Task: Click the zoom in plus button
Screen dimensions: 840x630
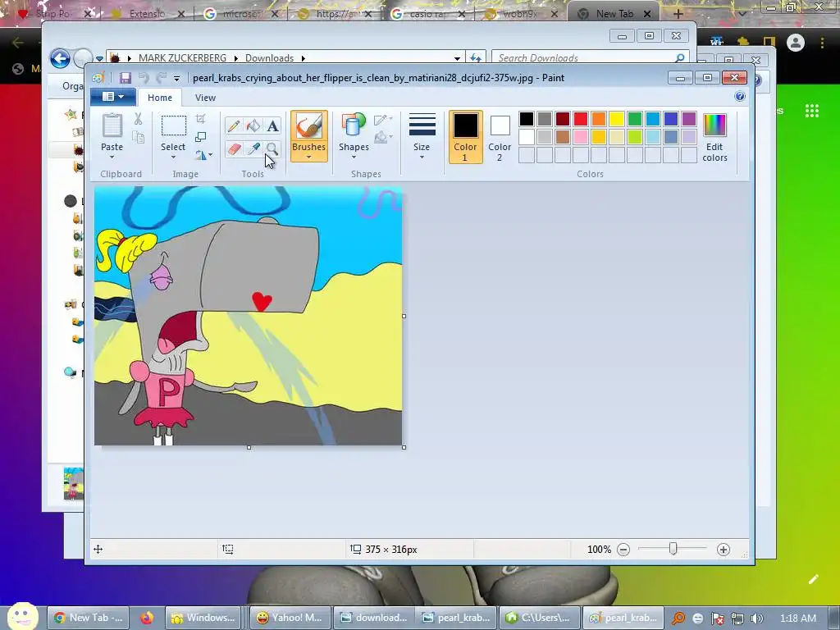Action: (x=724, y=550)
